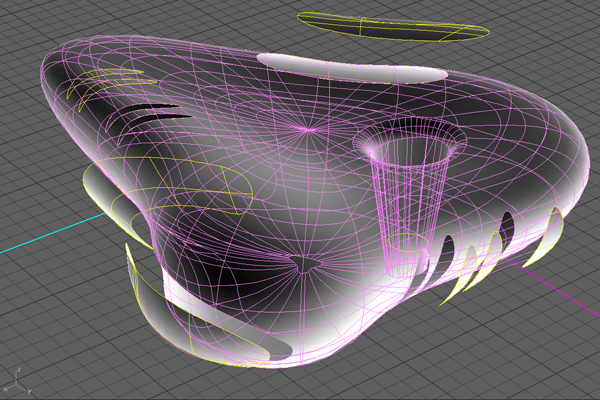This screenshot has height=400, width=600.
Task: Click the XYZ axis gizmo in the corner
Action: point(15,380)
